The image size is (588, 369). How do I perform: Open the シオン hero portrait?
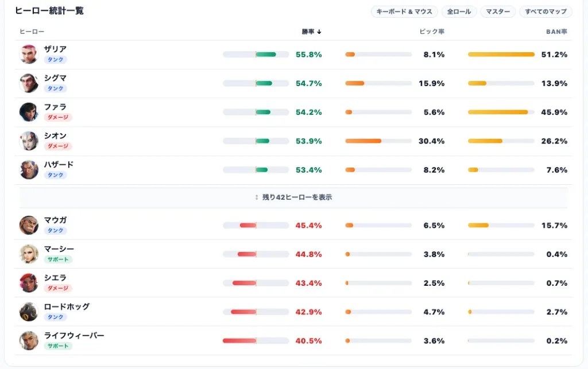tap(29, 141)
